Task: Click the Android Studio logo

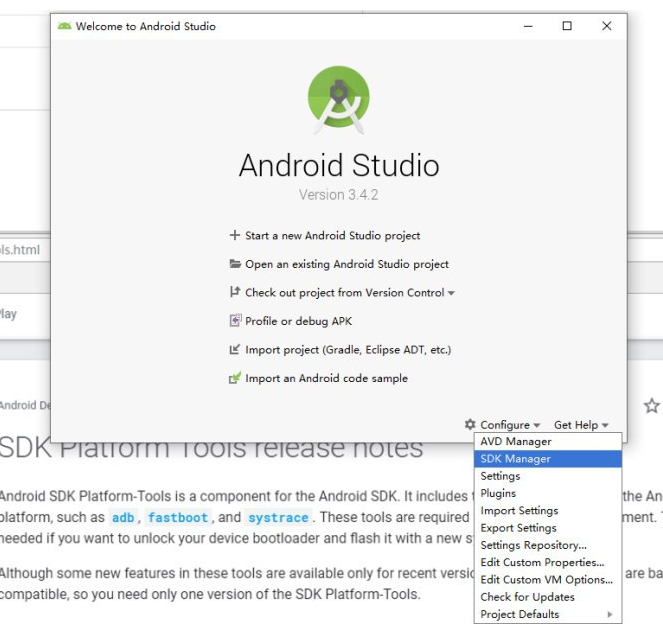Action: pyautogui.click(x=338, y=100)
